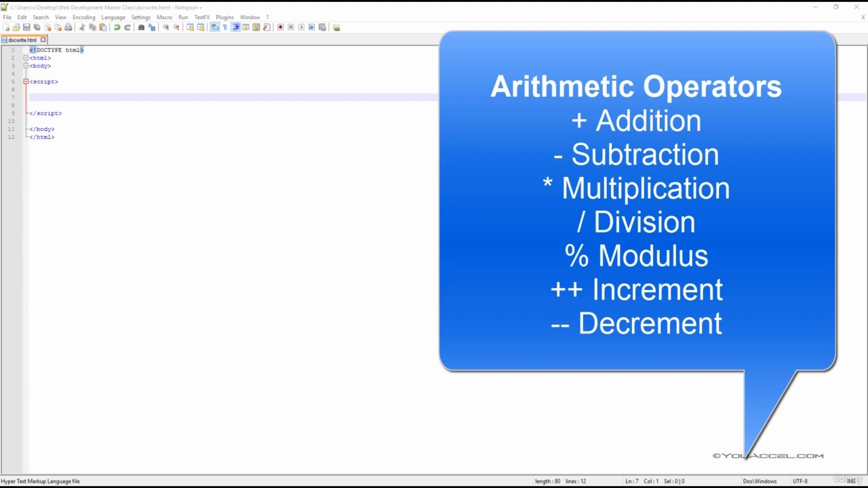Save the file with the Save icon
Image resolution: width=868 pixels, height=488 pixels.
(x=26, y=27)
